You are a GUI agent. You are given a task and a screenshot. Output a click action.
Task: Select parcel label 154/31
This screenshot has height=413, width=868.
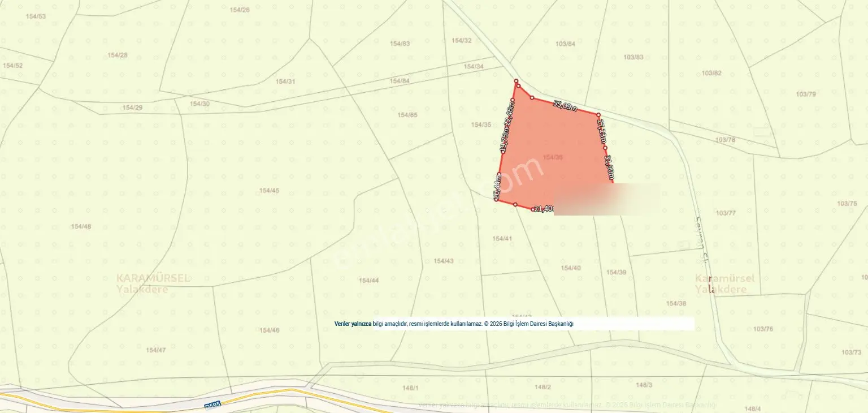tap(285, 81)
